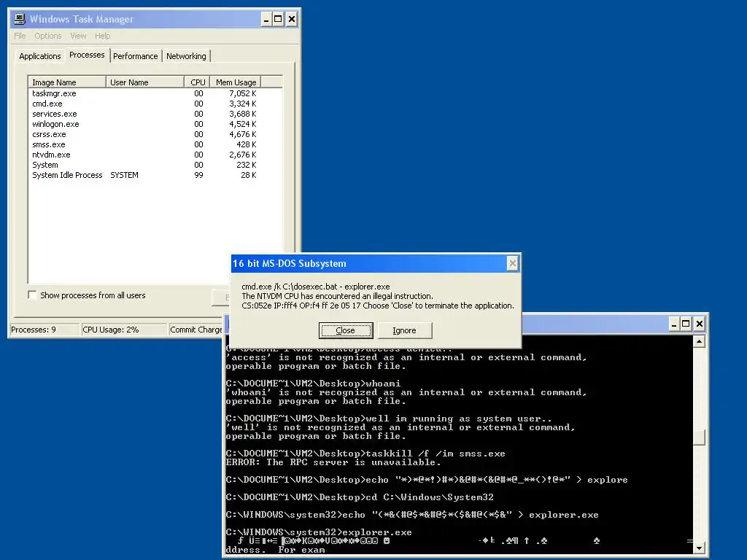Close the Windows Task Manager window

pyautogui.click(x=292, y=20)
